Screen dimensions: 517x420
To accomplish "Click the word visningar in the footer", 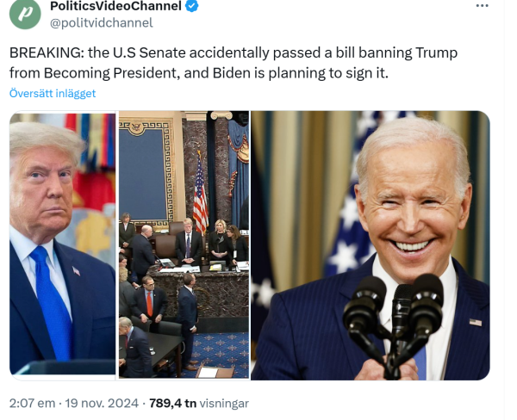I will 224,403.
